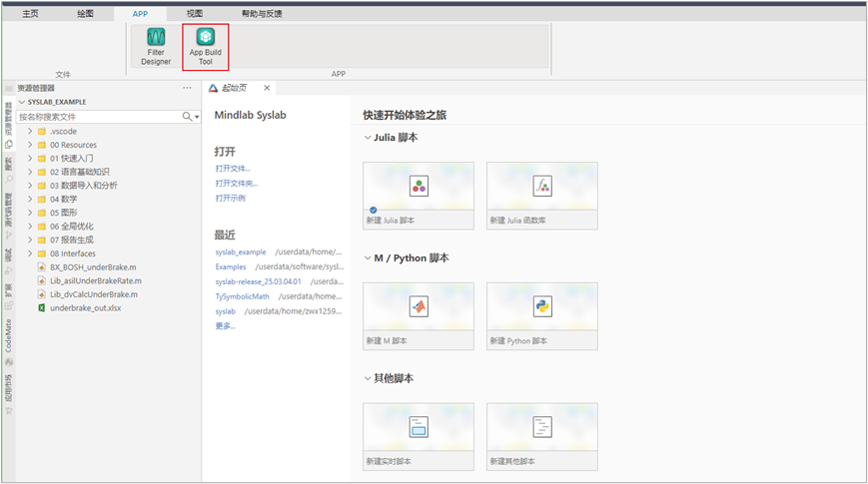This screenshot has height=484, width=868.
Task: Expand the 08 Interfaces folder
Action: pos(30,253)
